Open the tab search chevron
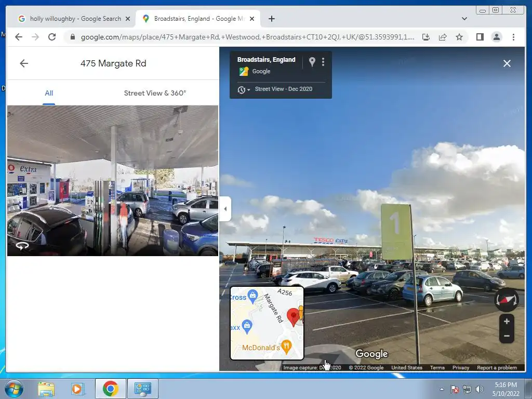 (464, 19)
